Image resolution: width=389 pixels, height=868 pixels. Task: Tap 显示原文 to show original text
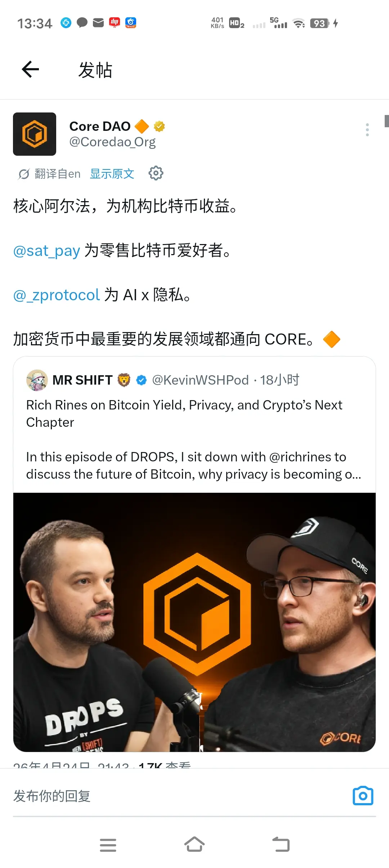[112, 174]
